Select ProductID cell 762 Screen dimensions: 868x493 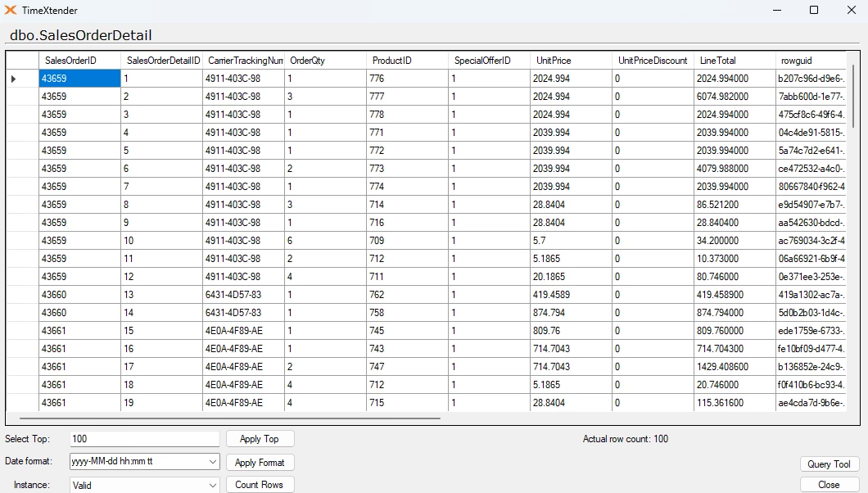coord(408,294)
